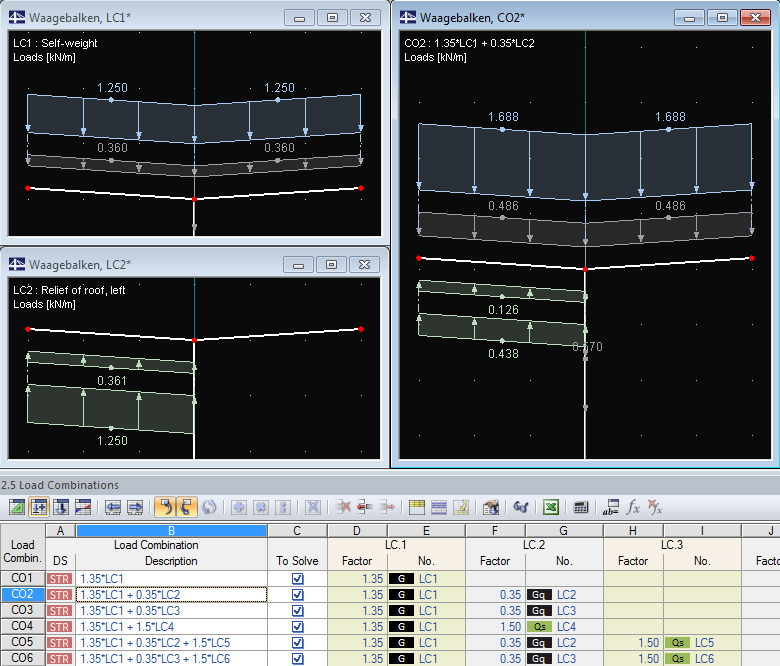780x666 pixels.
Task: Click 0.361 load value in LC2 window
Action: coord(112,381)
